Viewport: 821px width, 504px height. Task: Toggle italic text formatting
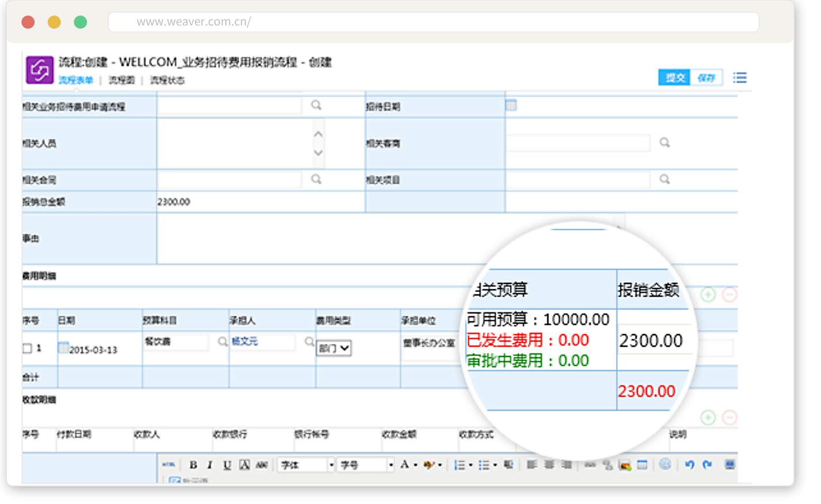(210, 465)
